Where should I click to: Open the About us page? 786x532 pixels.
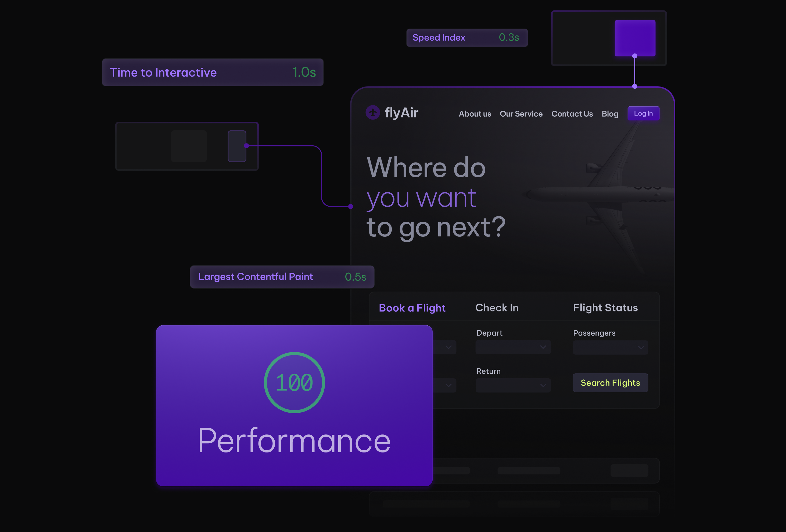click(475, 114)
